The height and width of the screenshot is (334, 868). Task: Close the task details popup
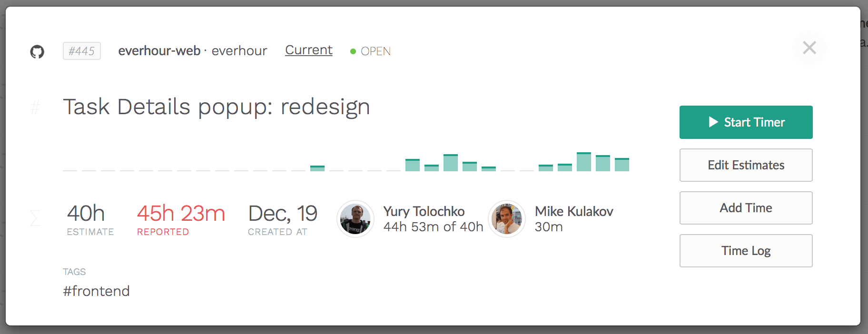coord(809,48)
